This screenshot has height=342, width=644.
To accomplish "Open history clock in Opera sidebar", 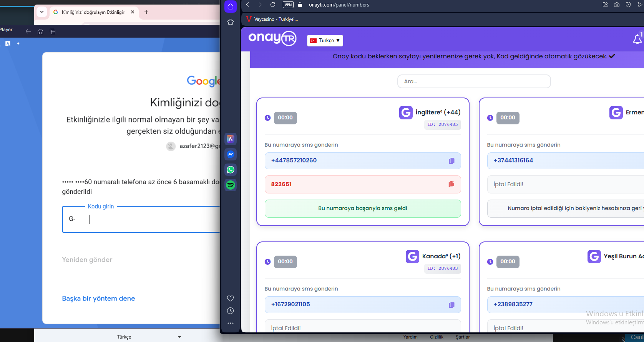I will point(231,311).
